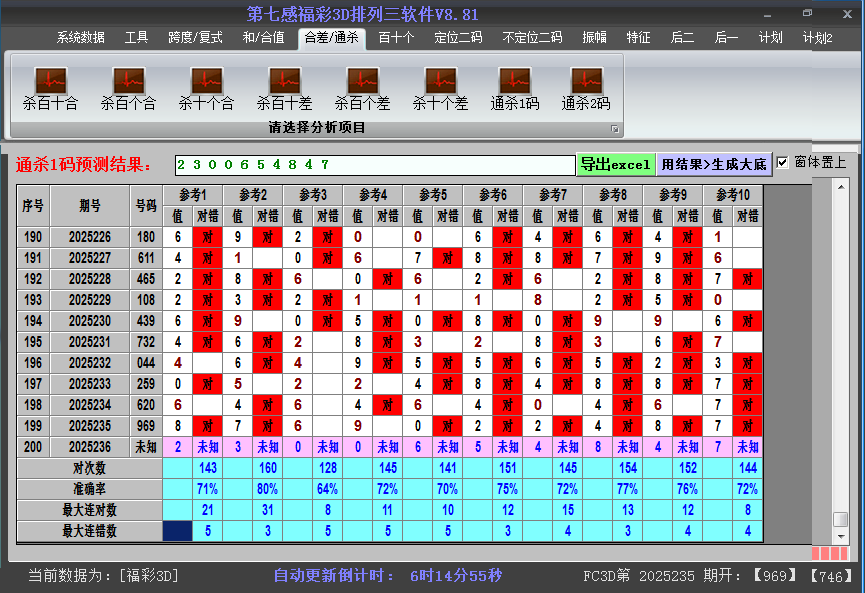Select the 振幅 menu tab
865x593 pixels.
coord(595,38)
